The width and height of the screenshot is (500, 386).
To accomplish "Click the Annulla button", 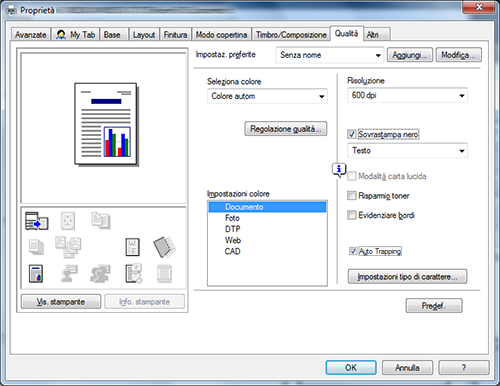I will click(x=407, y=368).
